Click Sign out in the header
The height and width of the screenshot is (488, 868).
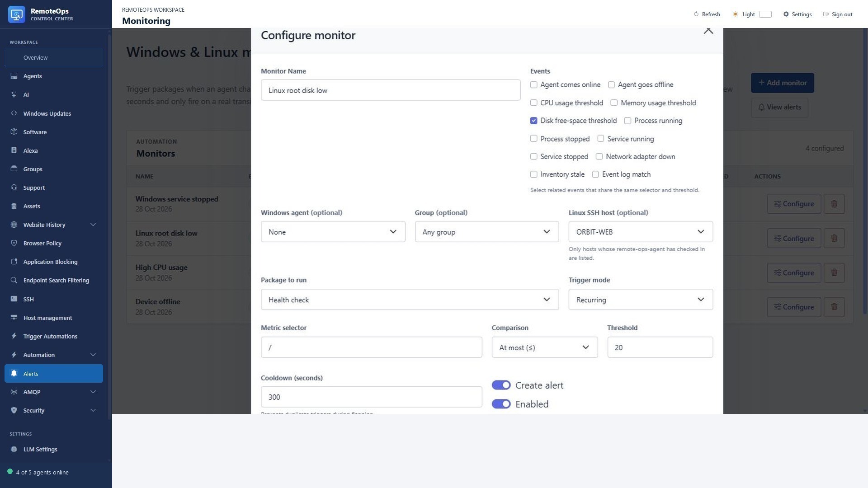click(838, 14)
